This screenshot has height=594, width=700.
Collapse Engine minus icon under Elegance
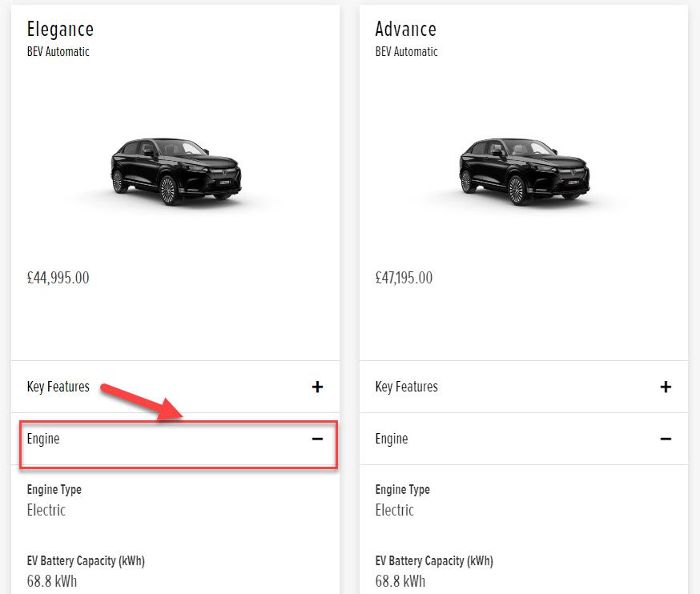(x=317, y=439)
